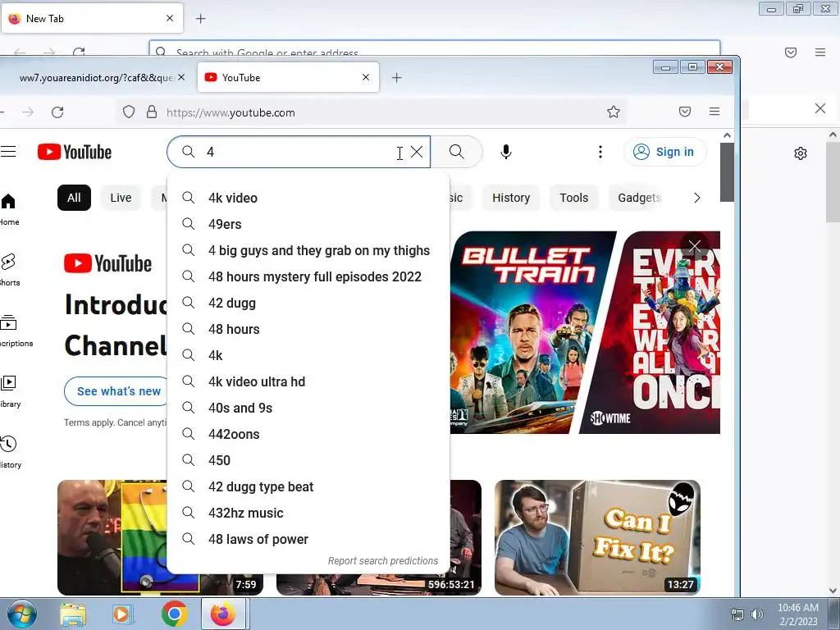Open new tab in background Firefox window
Screen dimensions: 840x630
[200, 19]
